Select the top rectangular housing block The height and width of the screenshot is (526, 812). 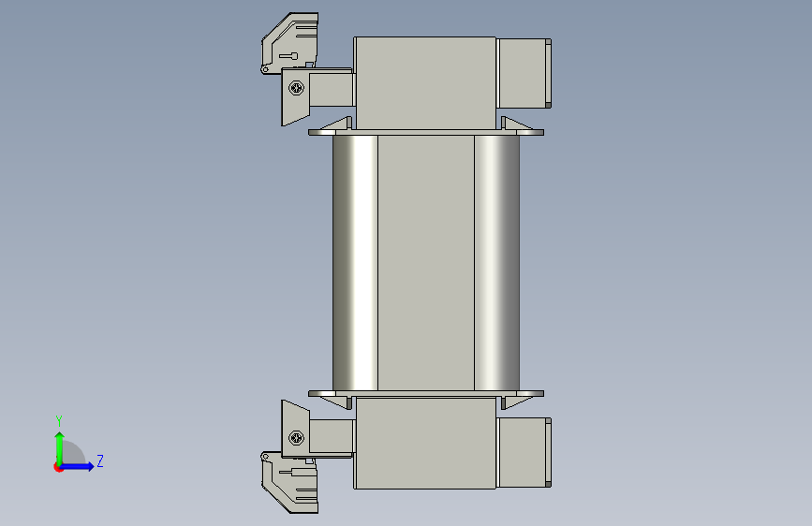click(x=425, y=83)
